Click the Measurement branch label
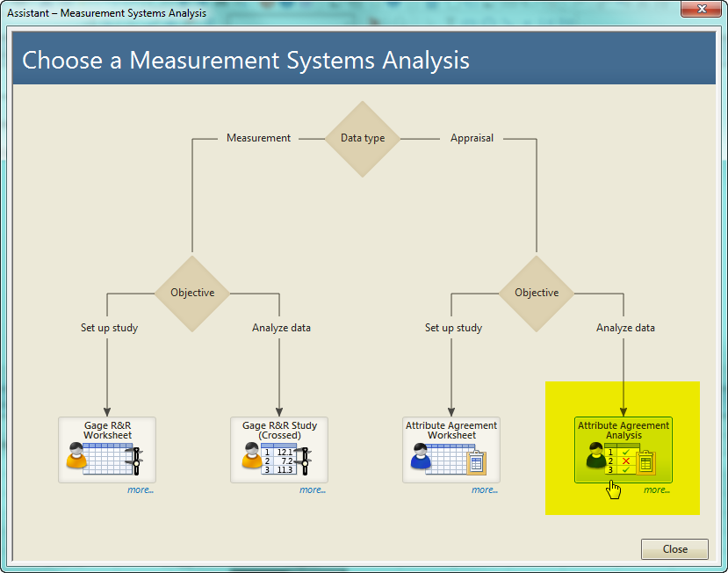Image resolution: width=728 pixels, height=573 pixels. click(258, 138)
